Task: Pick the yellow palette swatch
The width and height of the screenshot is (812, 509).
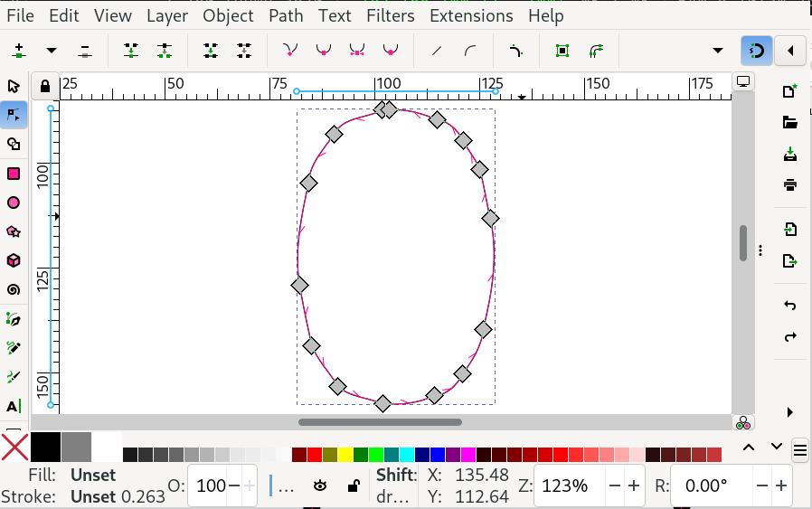Action: [345, 455]
